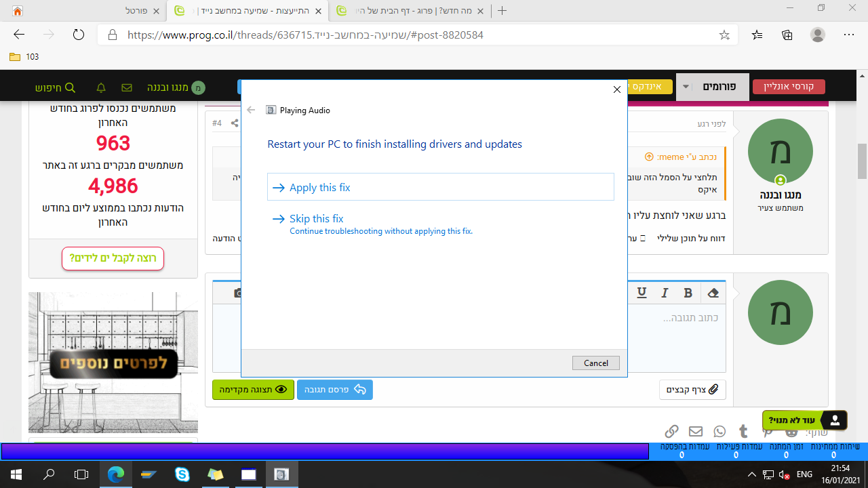Reload the current browser page
The width and height of the screenshot is (868, 488).
click(x=78, y=35)
